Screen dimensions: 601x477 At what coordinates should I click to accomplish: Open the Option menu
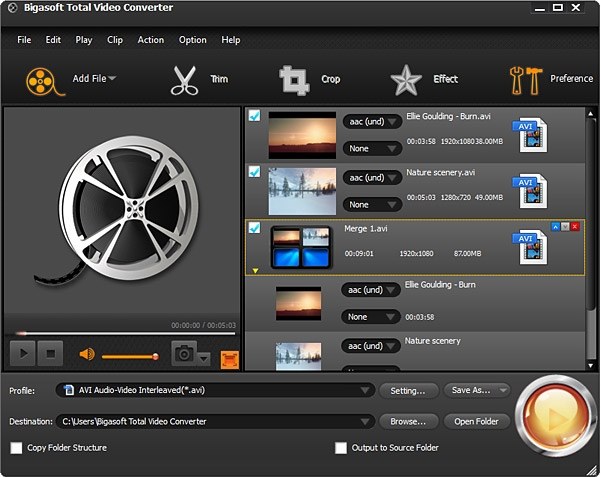(192, 40)
